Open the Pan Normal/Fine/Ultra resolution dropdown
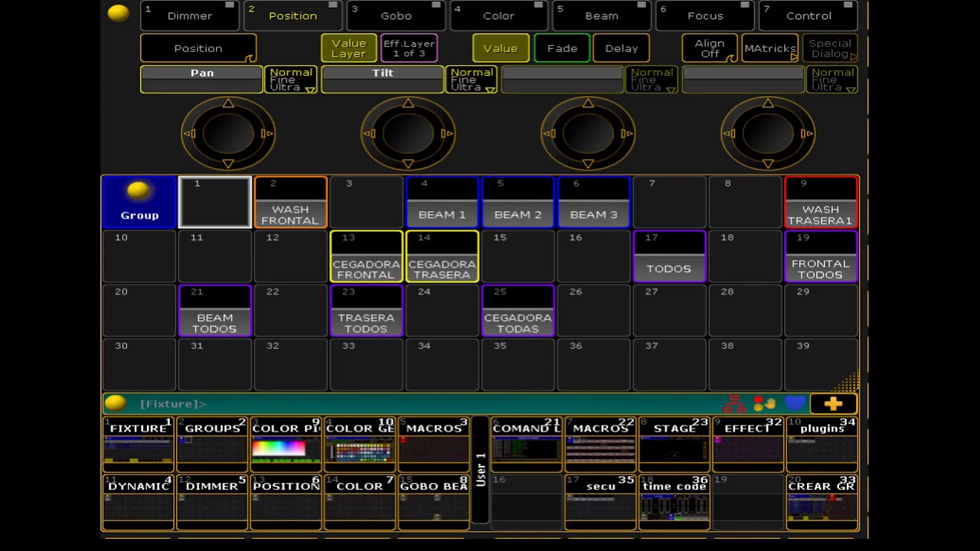This screenshot has height=551, width=980. pos(291,80)
